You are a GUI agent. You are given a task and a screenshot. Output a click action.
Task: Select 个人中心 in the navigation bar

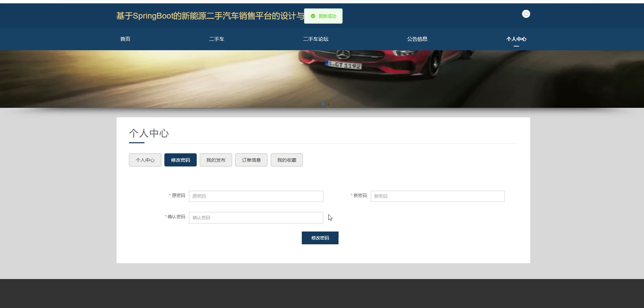point(516,39)
